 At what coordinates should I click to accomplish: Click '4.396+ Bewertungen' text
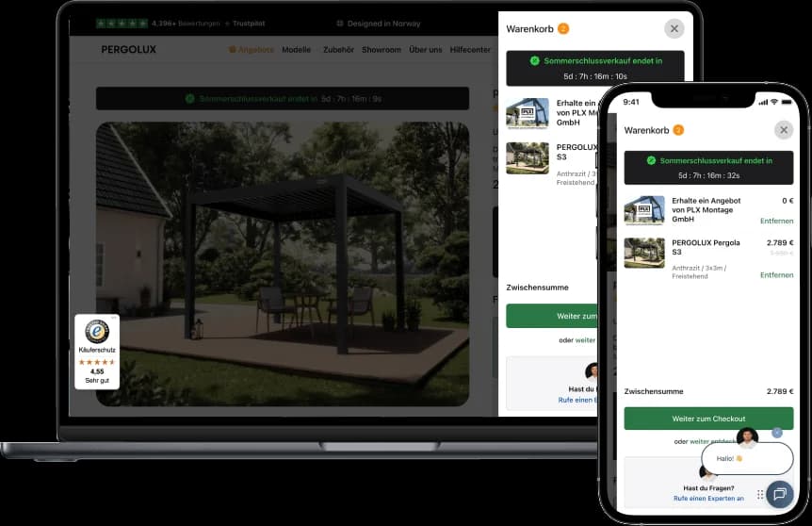point(186,24)
